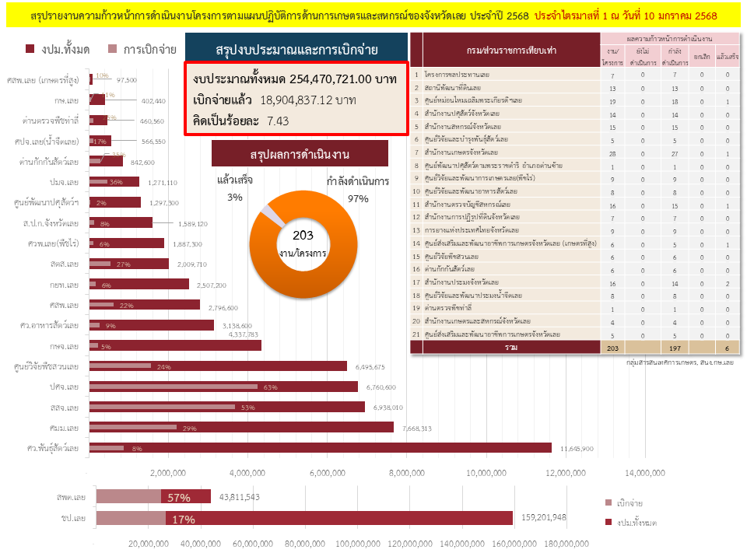Click the 57% label on สพด.เลย bar
This screenshot has width=747, height=560.
[x=179, y=498]
